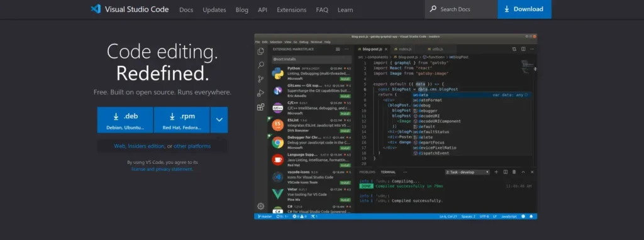Click 'Ln 6, Col 21' in status bar

click(448, 216)
